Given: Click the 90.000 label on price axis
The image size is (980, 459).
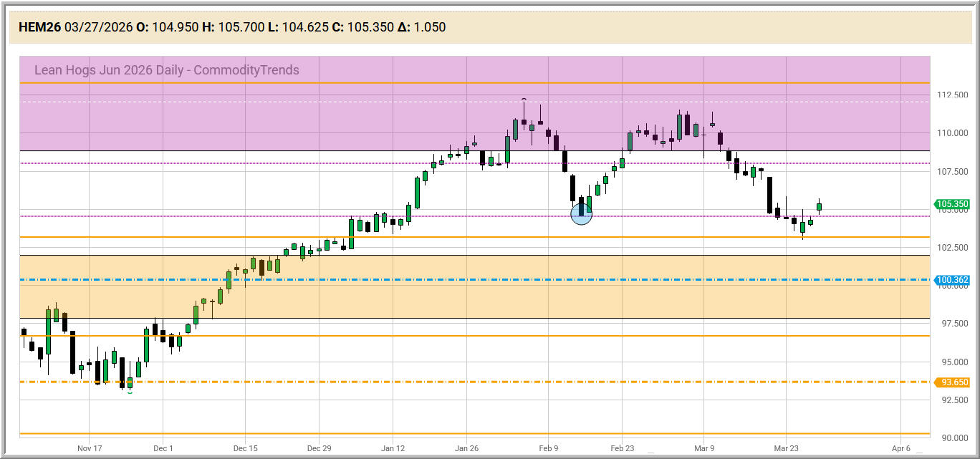Looking at the screenshot, I should (x=953, y=438).
